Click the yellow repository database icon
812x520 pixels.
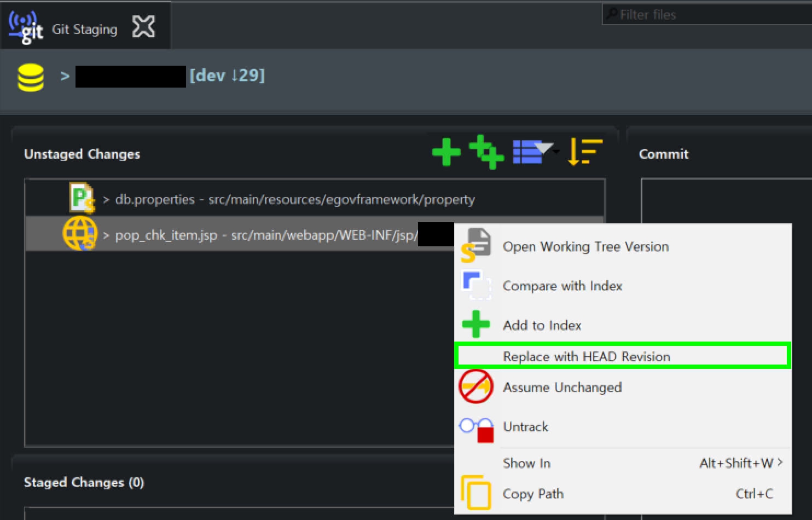click(x=31, y=76)
